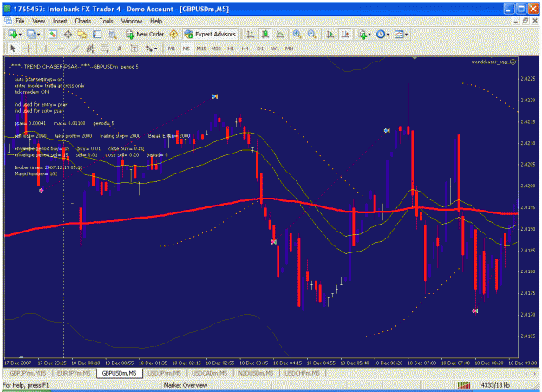The image size is (542, 392).
Task: Set chart period to D1
Action: [x=260, y=49]
